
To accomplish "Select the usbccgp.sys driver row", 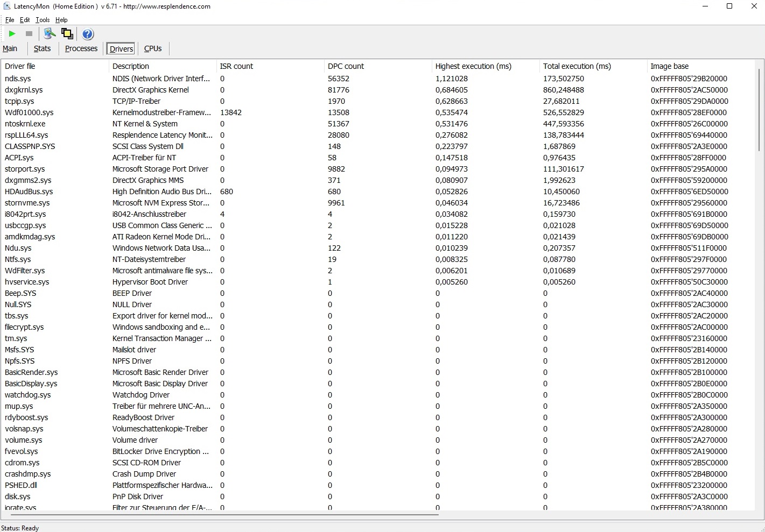I will coord(378,225).
